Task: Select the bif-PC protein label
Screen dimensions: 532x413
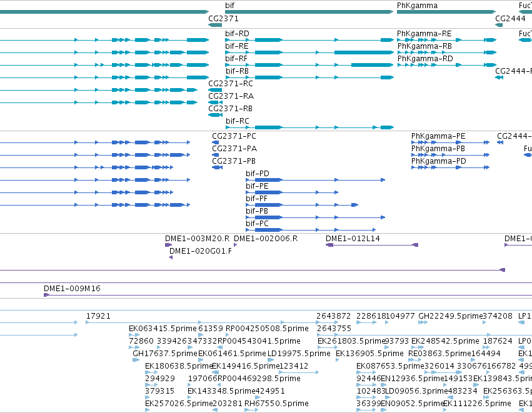Action: 257,224
